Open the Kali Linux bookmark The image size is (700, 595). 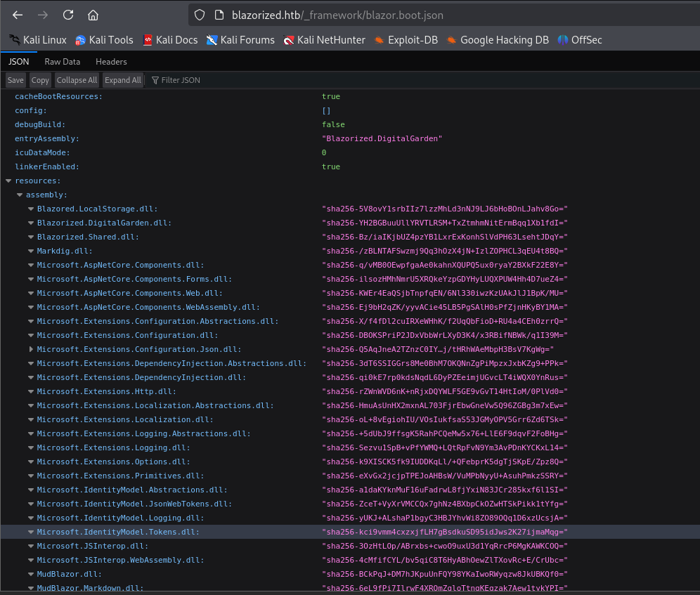(37, 40)
